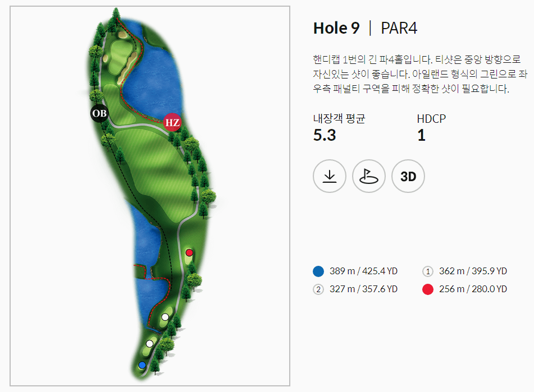
Task: Open the 3D course view
Action: click(408, 176)
